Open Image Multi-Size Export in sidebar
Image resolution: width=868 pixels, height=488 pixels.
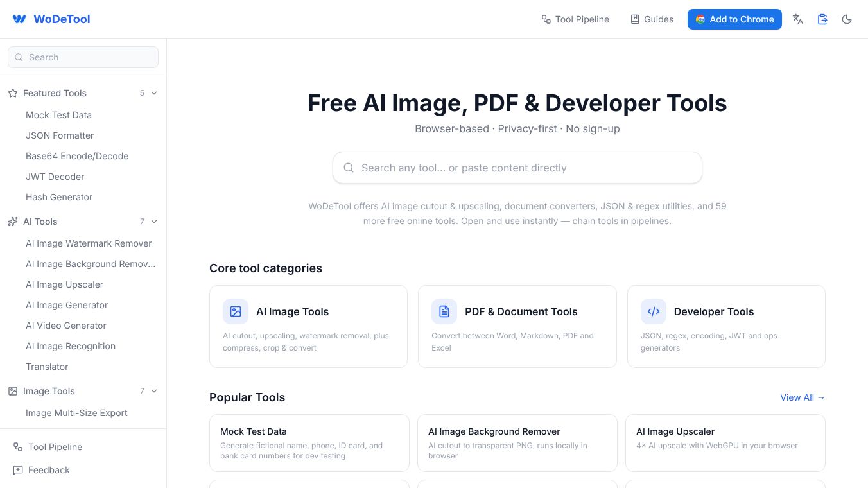(76, 413)
